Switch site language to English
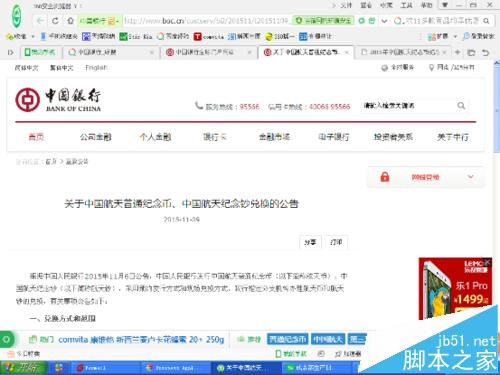The height and width of the screenshot is (375, 500). (x=96, y=68)
